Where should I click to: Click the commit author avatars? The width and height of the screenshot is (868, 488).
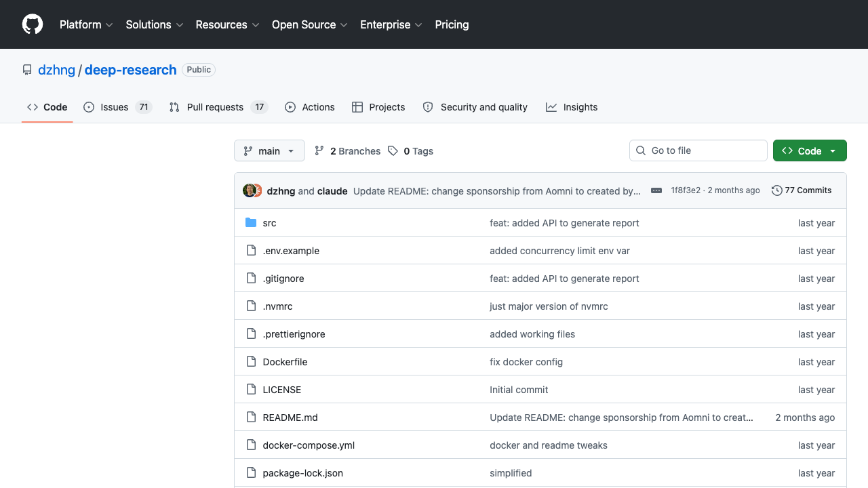(x=252, y=190)
